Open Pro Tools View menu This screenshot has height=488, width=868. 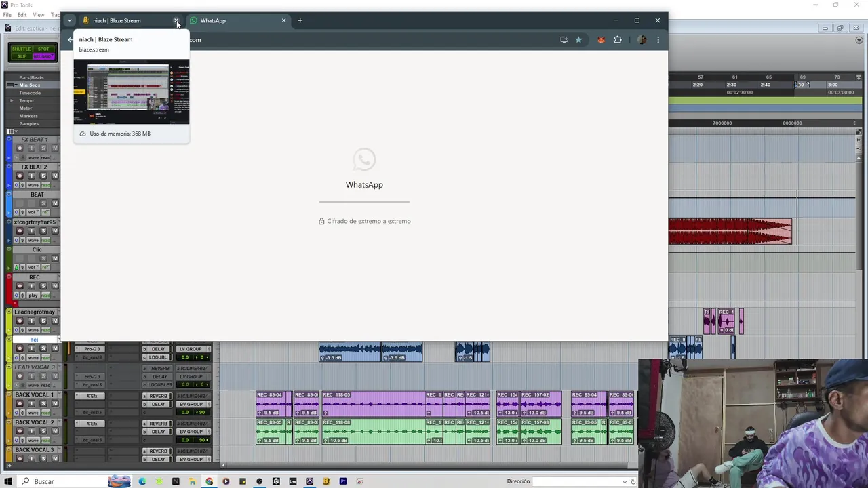[x=39, y=15]
